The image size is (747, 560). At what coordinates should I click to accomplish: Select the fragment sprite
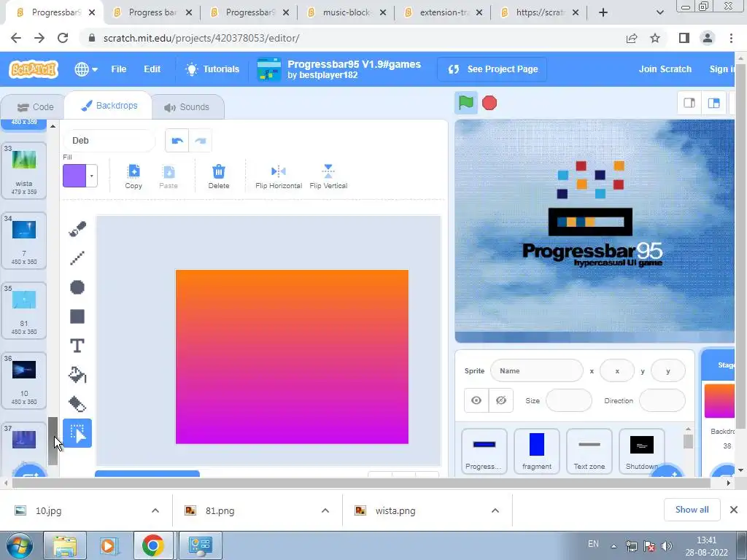click(536, 451)
